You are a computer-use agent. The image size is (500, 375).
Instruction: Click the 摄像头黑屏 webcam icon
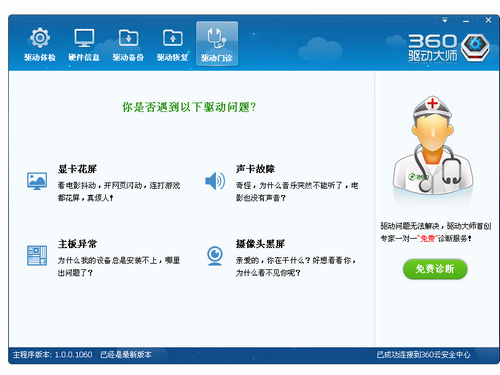pyautogui.click(x=215, y=256)
